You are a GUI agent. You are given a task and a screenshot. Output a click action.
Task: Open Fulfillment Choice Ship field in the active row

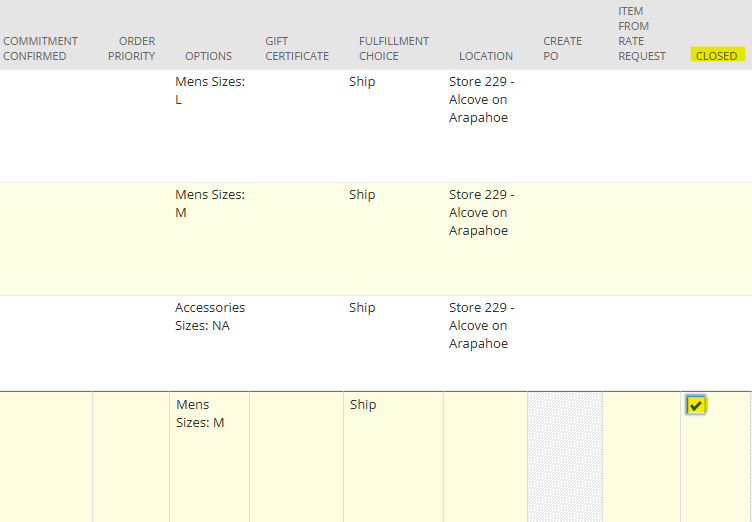pos(393,457)
